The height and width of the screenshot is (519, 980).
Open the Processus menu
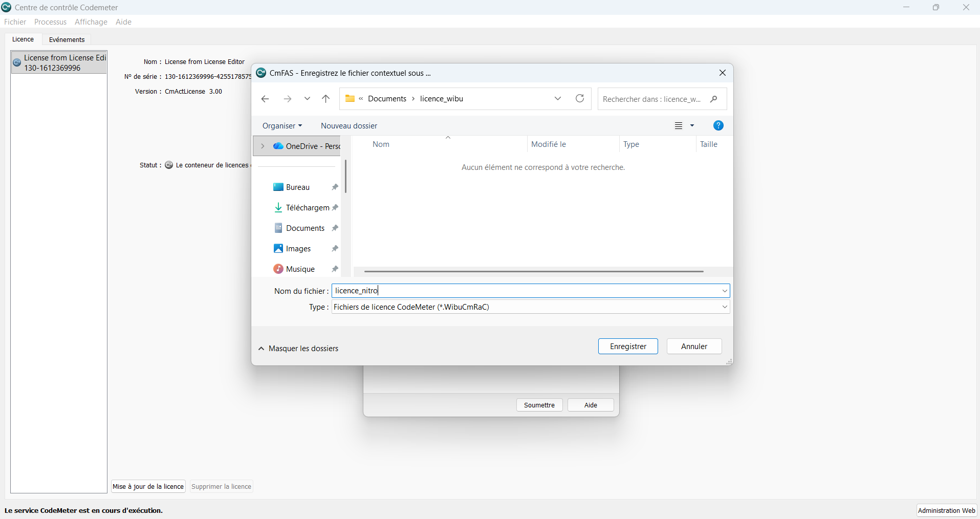50,22
